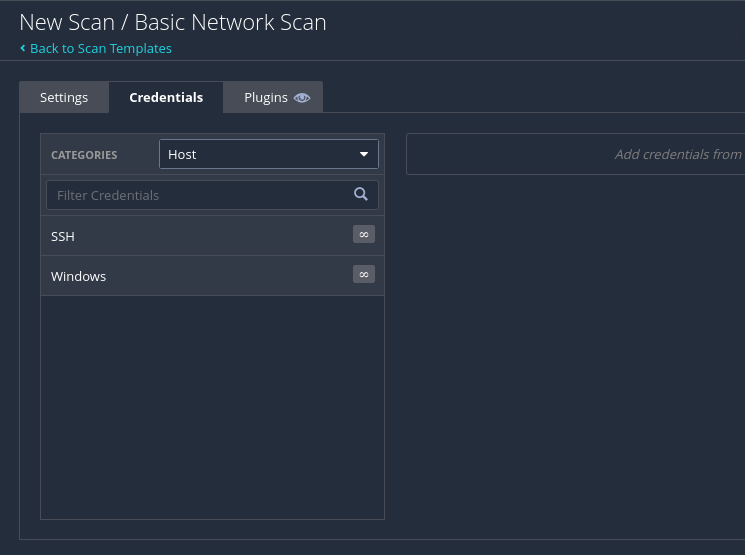Go back to Scan Templates link
This screenshot has width=745, height=555.
(x=101, y=48)
